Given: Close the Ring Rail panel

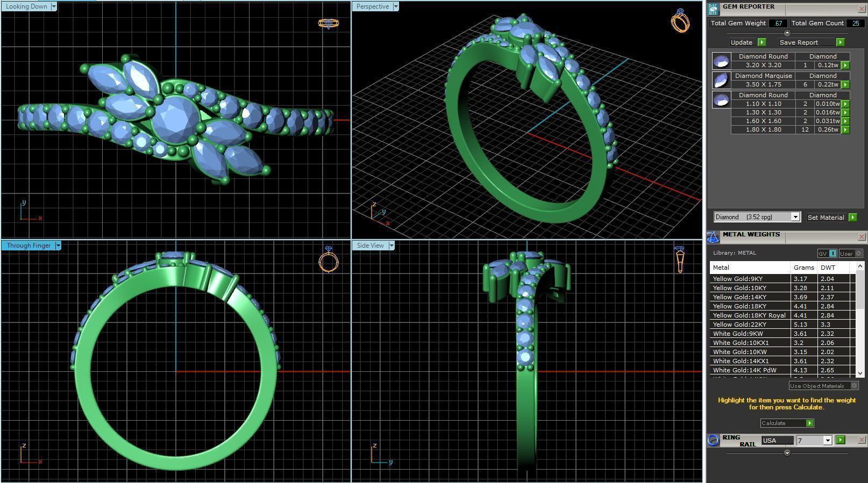Looking at the screenshot, I should (x=861, y=440).
